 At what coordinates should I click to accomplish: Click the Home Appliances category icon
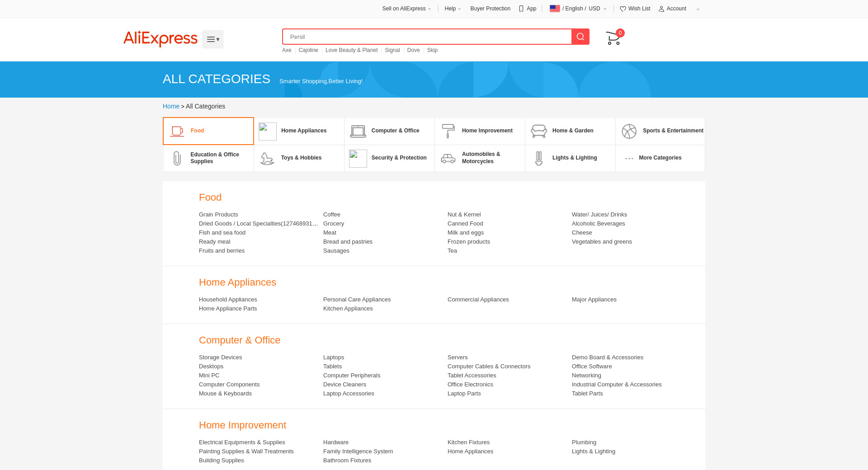pyautogui.click(x=268, y=132)
